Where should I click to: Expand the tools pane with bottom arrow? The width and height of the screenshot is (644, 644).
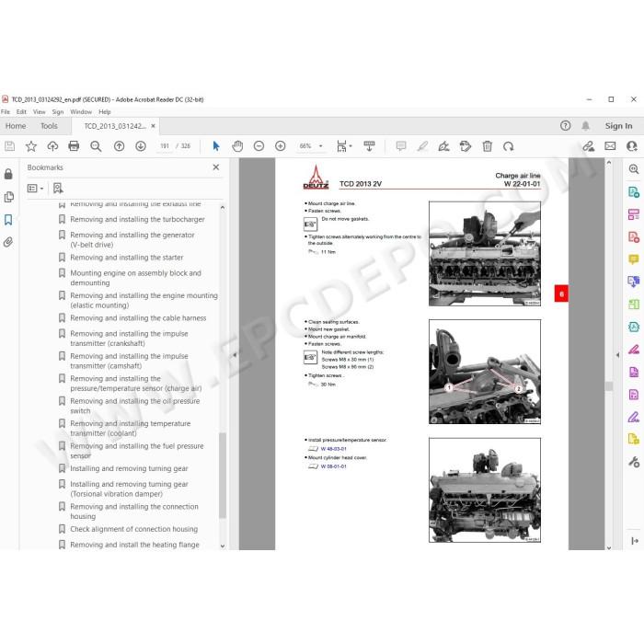click(635, 541)
